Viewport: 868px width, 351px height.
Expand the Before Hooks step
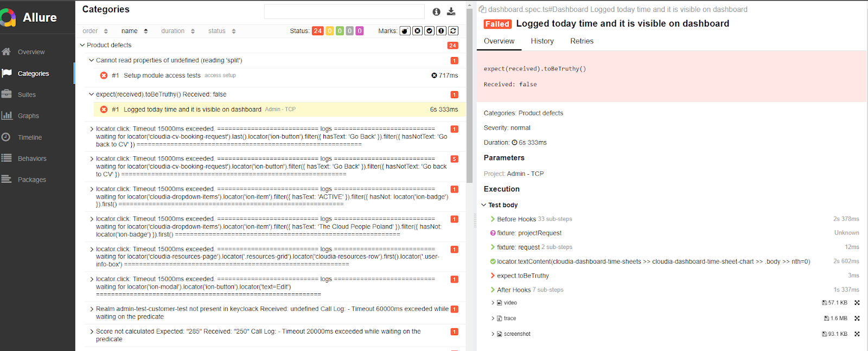pyautogui.click(x=493, y=219)
